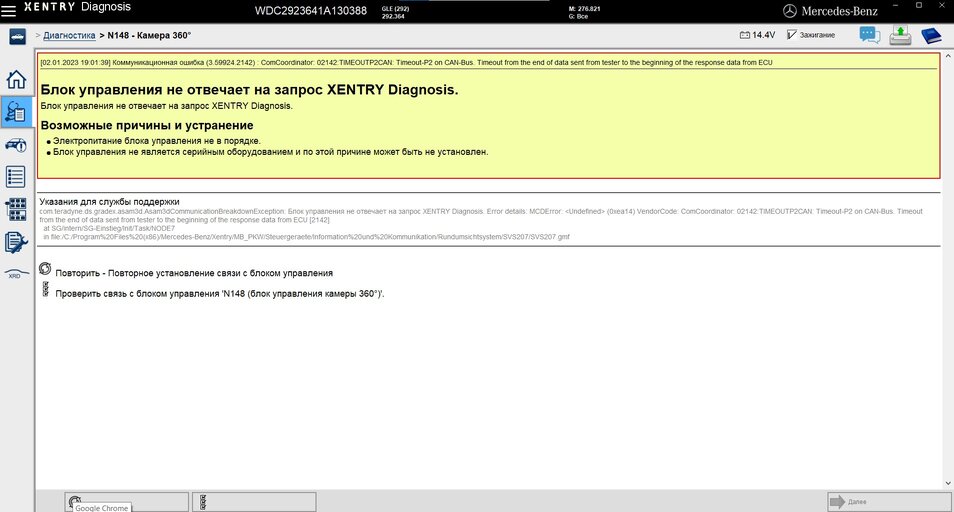The width and height of the screenshot is (954, 512).
Task: Click the серийным оборудованием bullet line
Action: click(270, 152)
